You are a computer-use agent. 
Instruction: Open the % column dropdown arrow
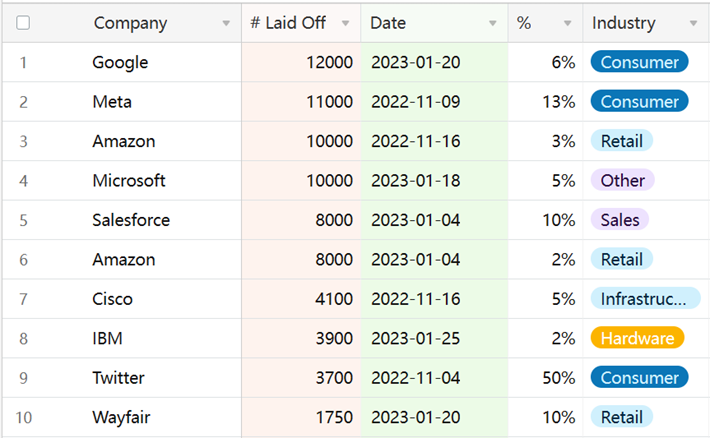pyautogui.click(x=567, y=23)
